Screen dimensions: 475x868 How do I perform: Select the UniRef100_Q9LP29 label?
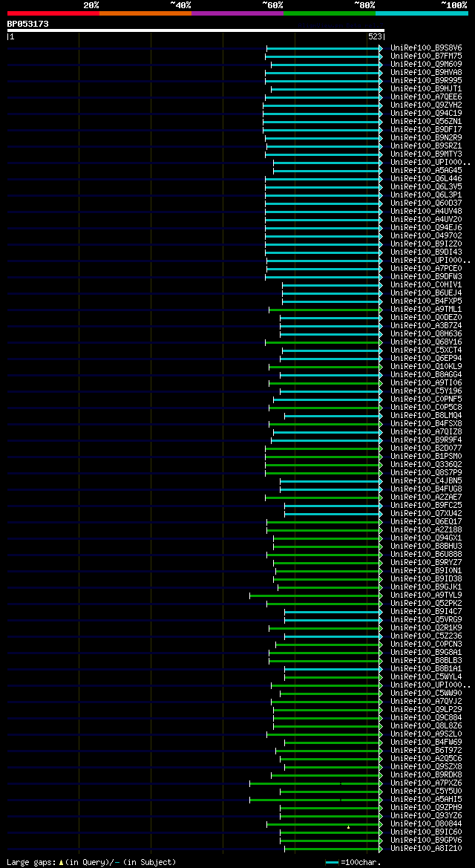426,709
